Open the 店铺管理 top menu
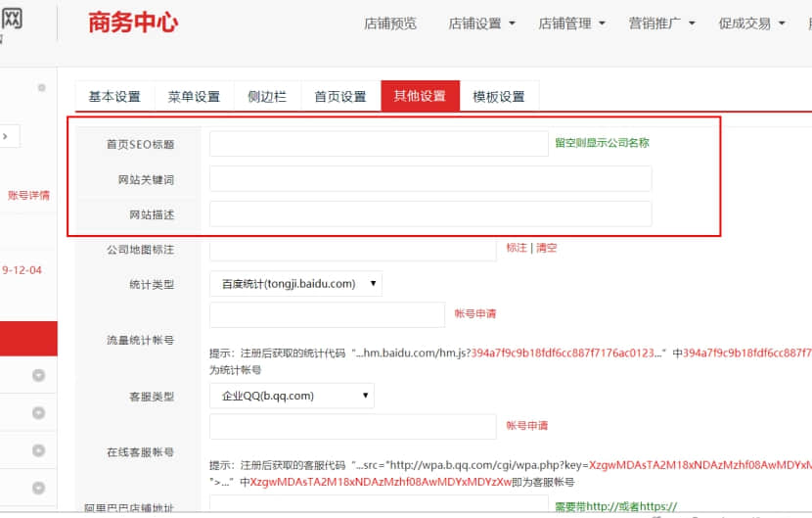 coord(571,24)
